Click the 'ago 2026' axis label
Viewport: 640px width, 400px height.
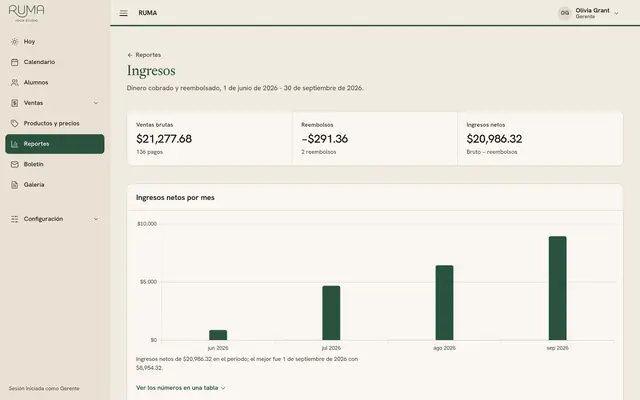pyautogui.click(x=444, y=348)
